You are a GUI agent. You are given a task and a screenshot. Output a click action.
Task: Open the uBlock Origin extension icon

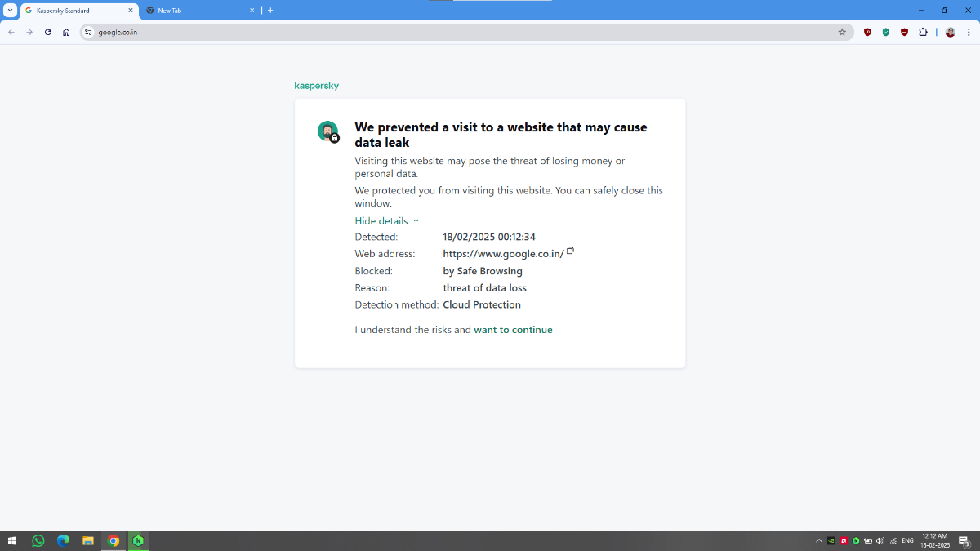867,32
